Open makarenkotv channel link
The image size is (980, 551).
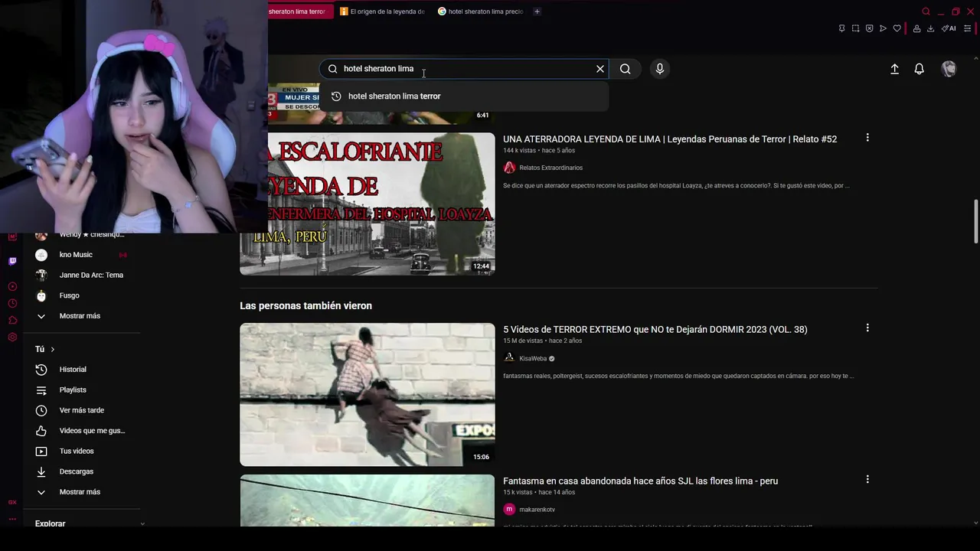pos(537,510)
